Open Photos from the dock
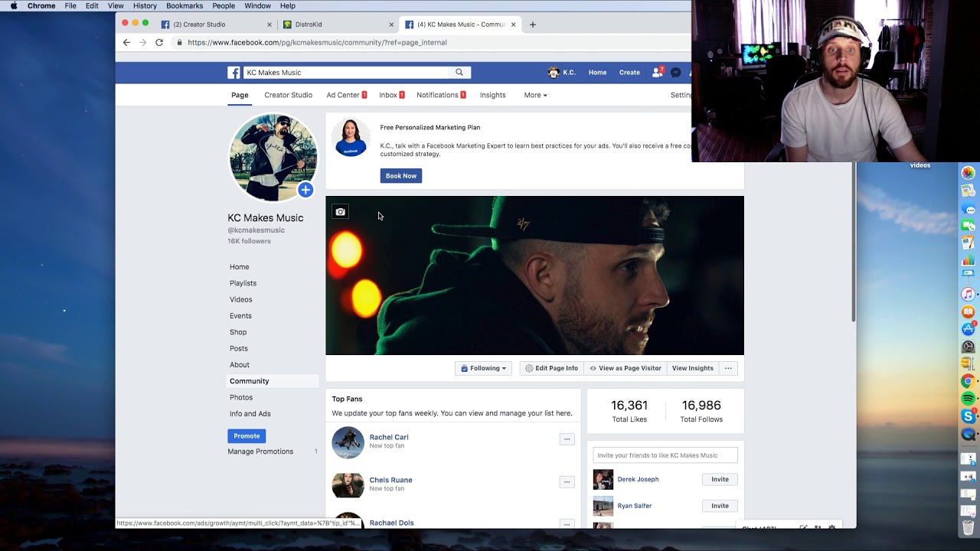Image resolution: width=980 pixels, height=551 pixels. coord(969,173)
